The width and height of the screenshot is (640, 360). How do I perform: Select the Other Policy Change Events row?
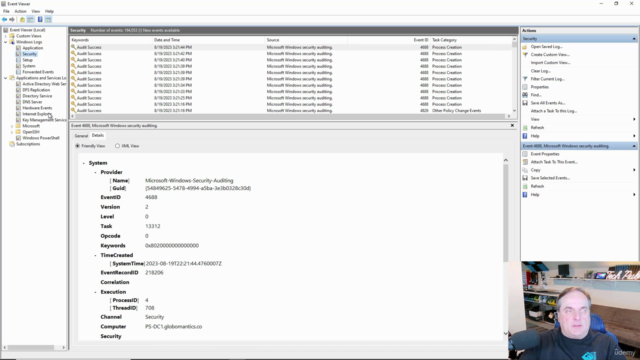point(290,111)
